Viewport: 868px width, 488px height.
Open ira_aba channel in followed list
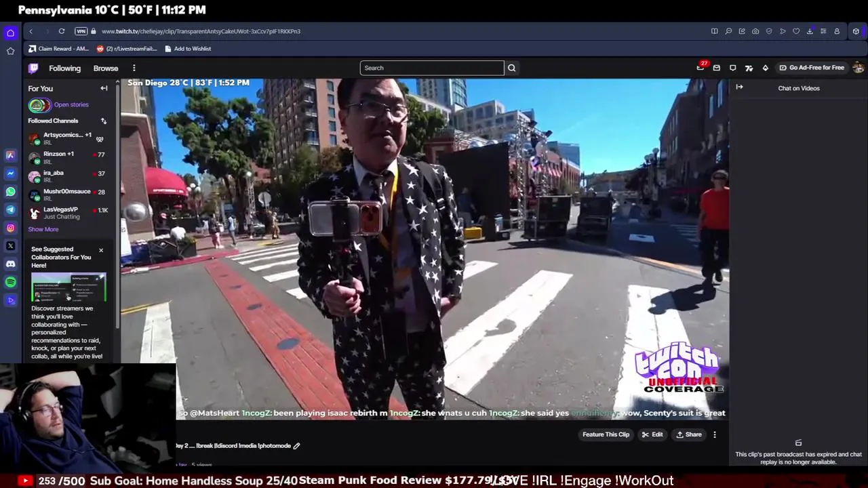(68, 176)
